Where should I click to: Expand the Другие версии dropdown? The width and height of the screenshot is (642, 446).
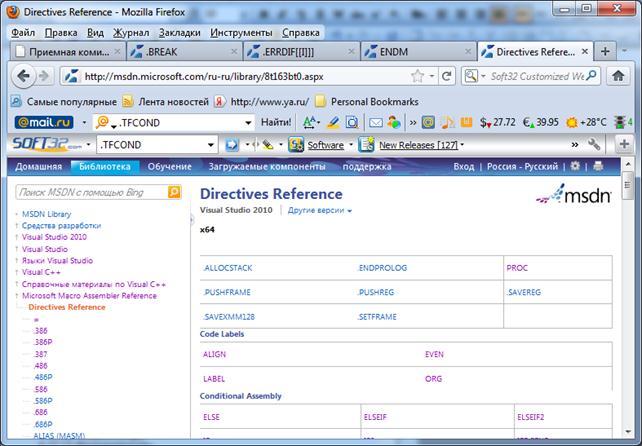[320, 211]
